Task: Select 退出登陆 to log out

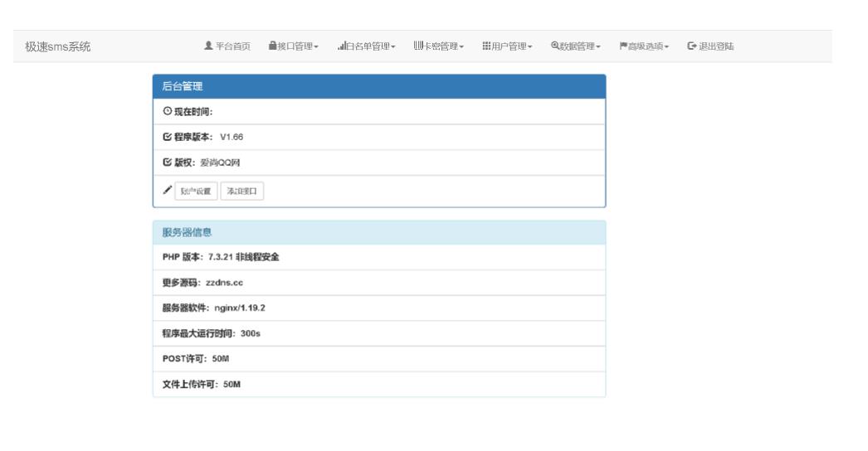Action: [710, 46]
